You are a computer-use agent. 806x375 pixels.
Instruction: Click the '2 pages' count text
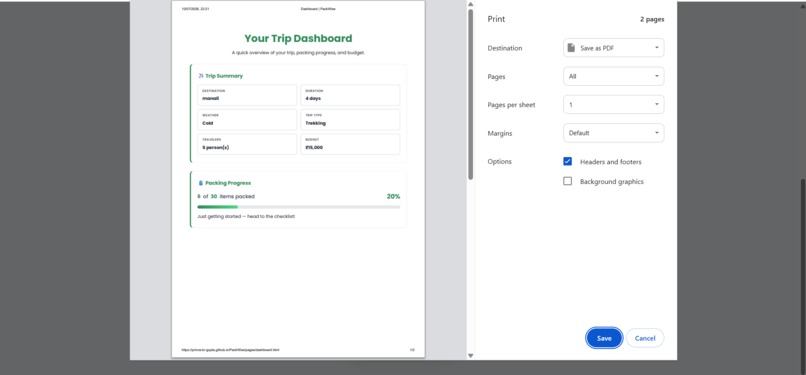pos(652,20)
